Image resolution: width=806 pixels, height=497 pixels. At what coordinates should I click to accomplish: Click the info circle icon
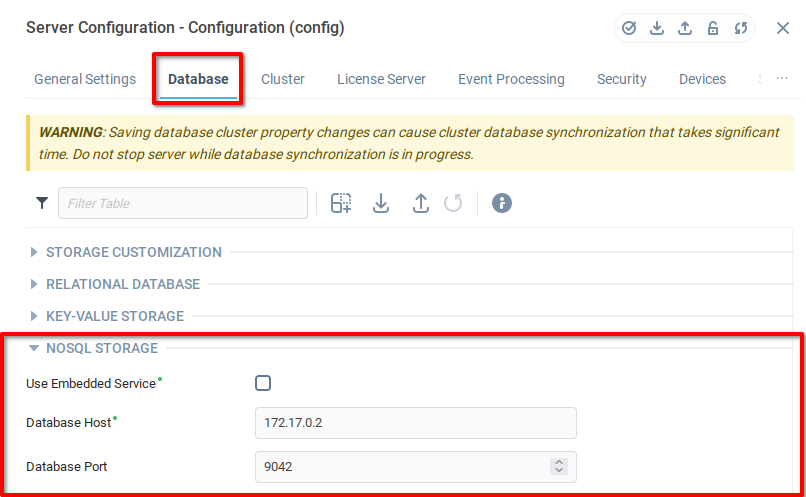pos(502,203)
